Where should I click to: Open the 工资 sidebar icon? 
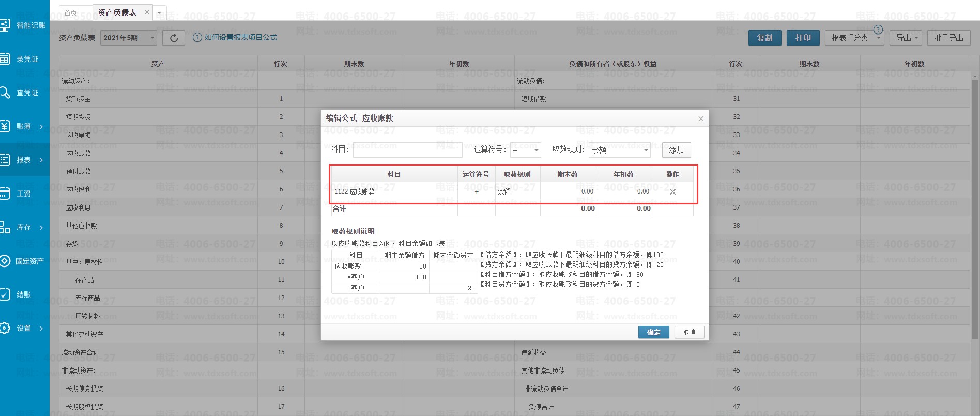5,194
